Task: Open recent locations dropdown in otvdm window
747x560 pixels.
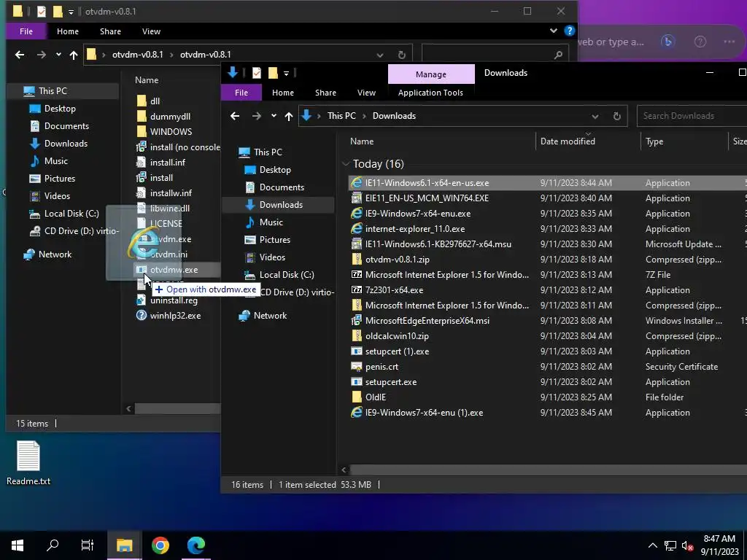Action: (58, 55)
